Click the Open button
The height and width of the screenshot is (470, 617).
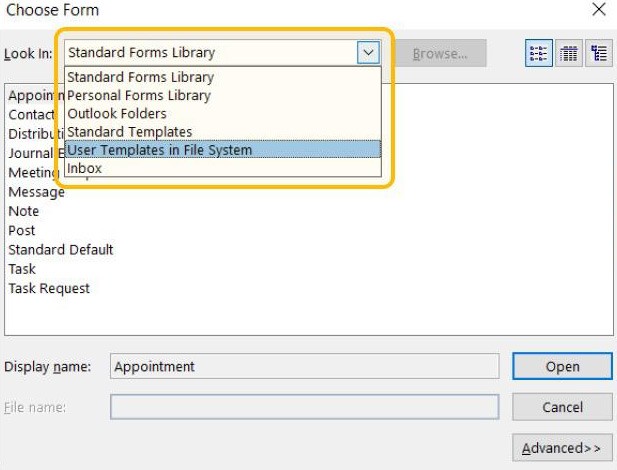(x=562, y=367)
